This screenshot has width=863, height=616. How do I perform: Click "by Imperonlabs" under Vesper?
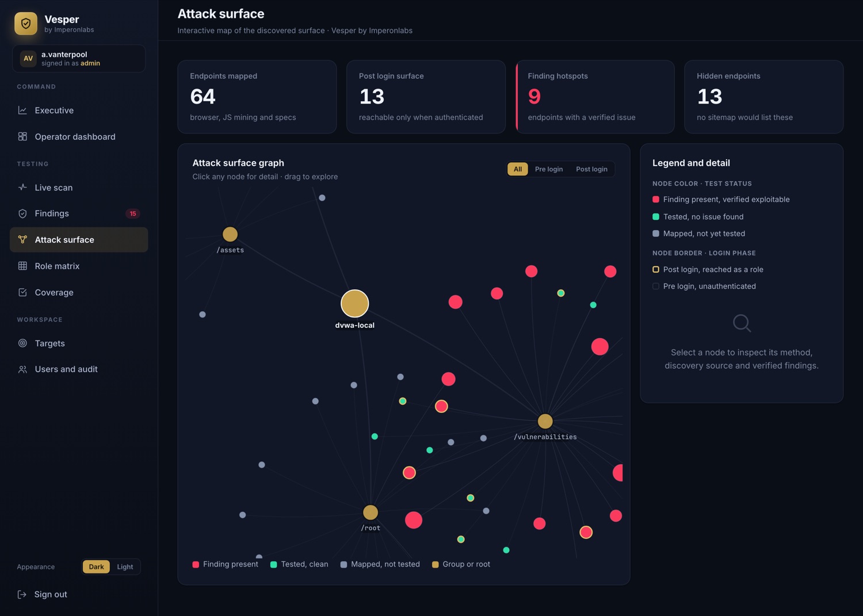pos(69,30)
